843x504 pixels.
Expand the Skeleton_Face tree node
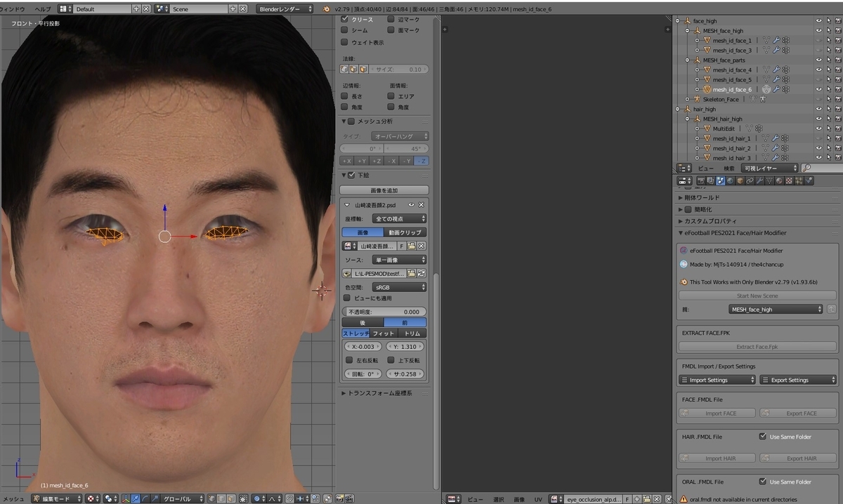point(688,100)
